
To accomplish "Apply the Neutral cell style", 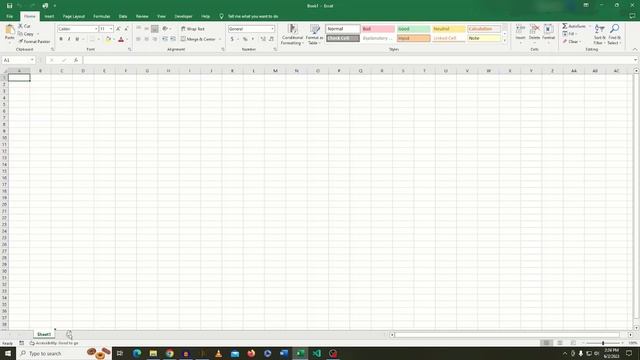I will pyautogui.click(x=449, y=29).
